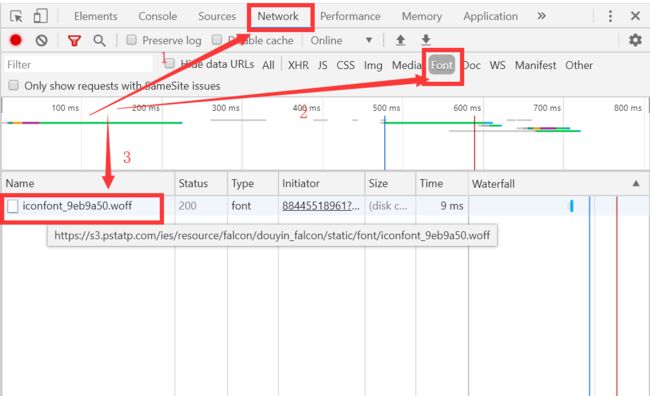This screenshot has height=396, width=650.
Task: Sort by the Time column header
Action: (x=442, y=183)
